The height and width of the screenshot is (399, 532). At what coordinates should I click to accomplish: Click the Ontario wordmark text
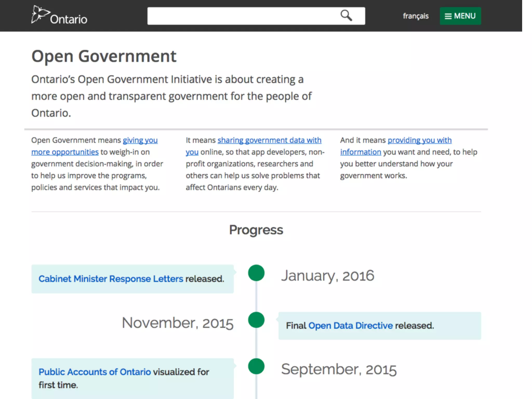coord(69,19)
